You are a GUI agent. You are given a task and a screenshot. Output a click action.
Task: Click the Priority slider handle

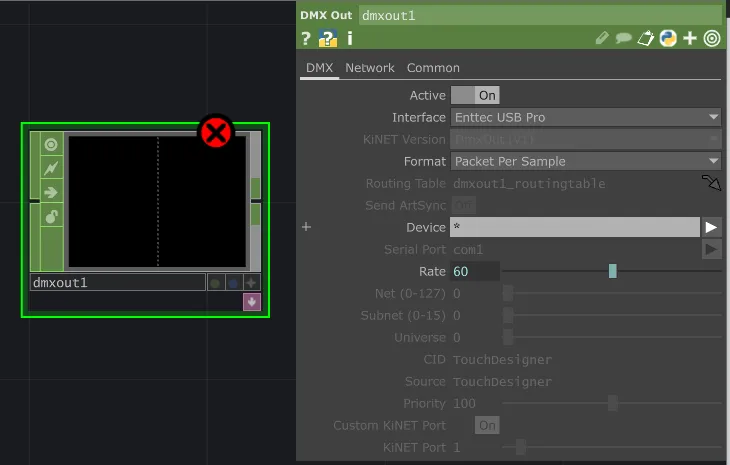pyautogui.click(x=613, y=403)
